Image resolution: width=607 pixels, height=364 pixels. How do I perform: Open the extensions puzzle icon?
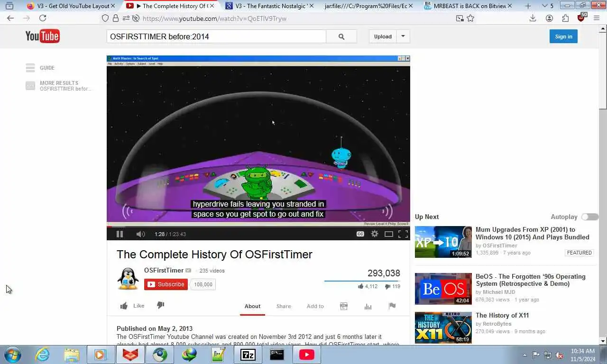[565, 18]
